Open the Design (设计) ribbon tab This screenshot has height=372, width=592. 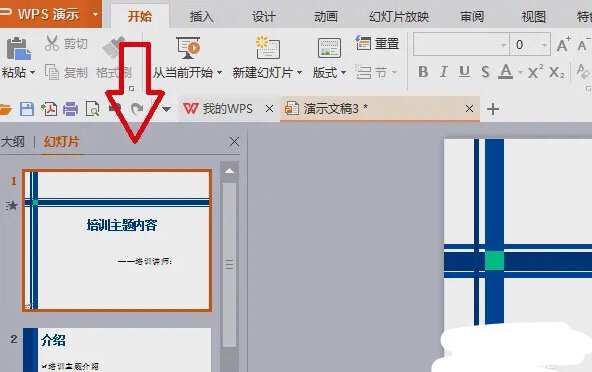click(264, 17)
